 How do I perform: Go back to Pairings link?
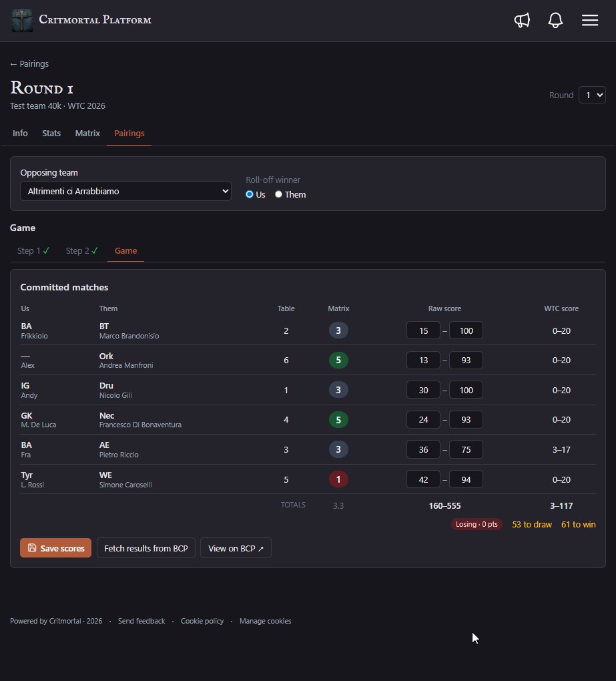point(29,64)
